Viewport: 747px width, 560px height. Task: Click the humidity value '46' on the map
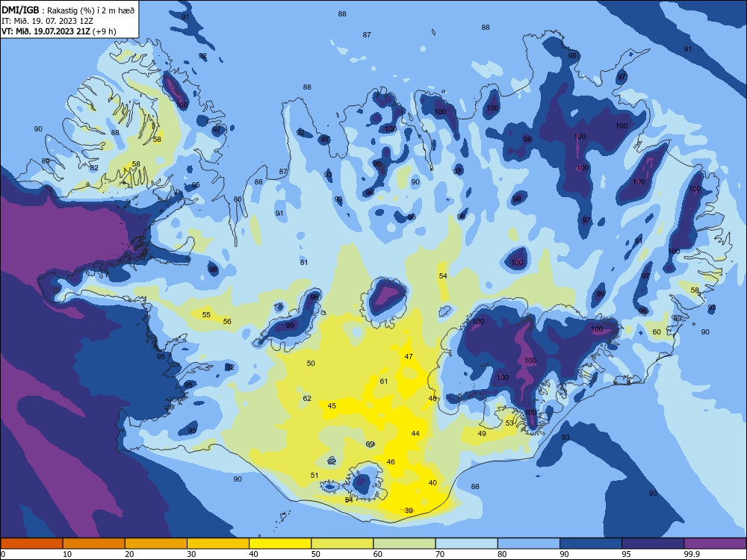click(x=391, y=462)
